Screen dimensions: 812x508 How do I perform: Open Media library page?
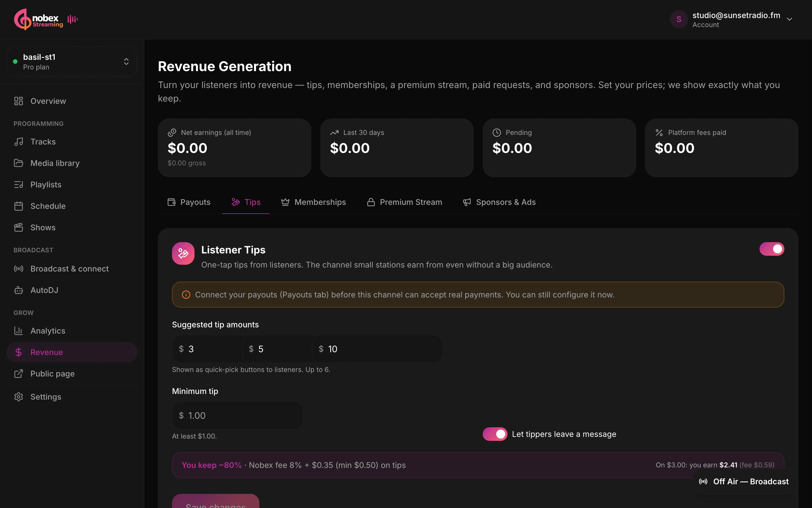coord(72,163)
